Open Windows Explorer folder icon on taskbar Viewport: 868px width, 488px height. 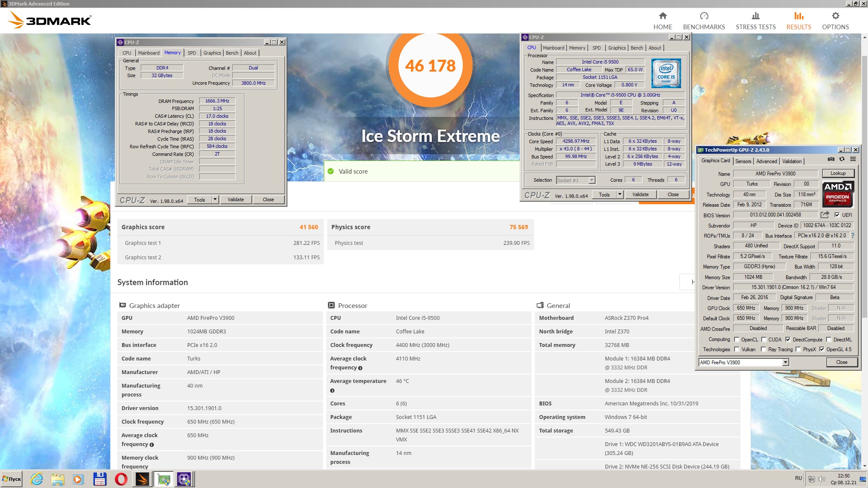58,479
